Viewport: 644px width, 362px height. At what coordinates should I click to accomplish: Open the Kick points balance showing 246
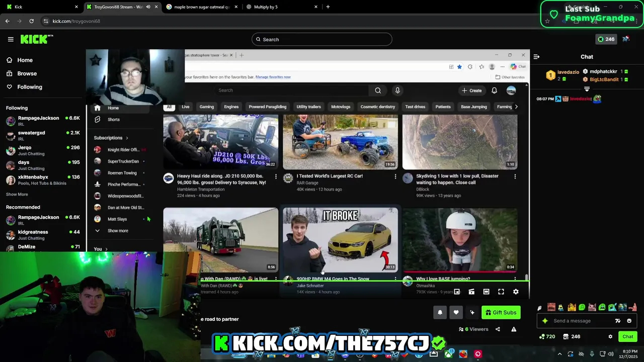pyautogui.click(x=606, y=39)
